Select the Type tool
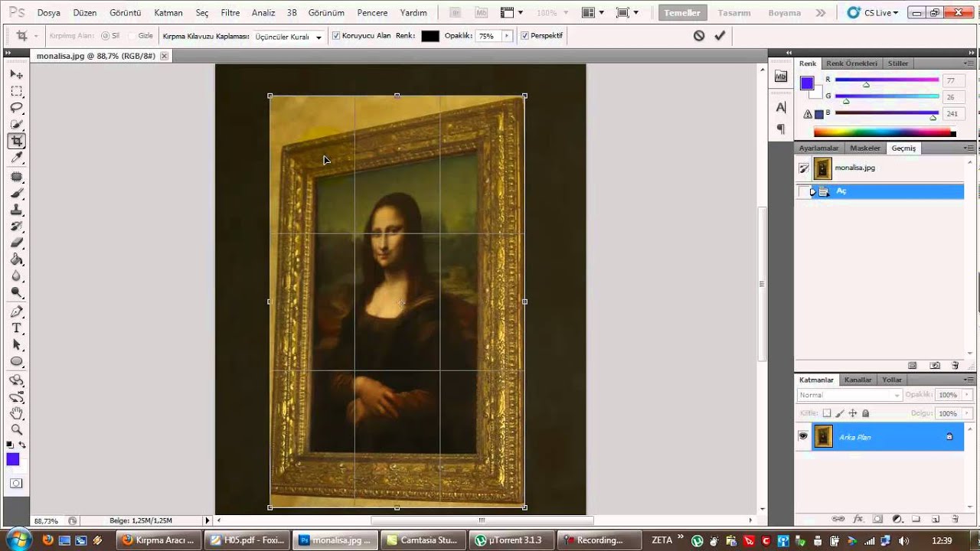The width and height of the screenshot is (980, 551). pyautogui.click(x=16, y=328)
